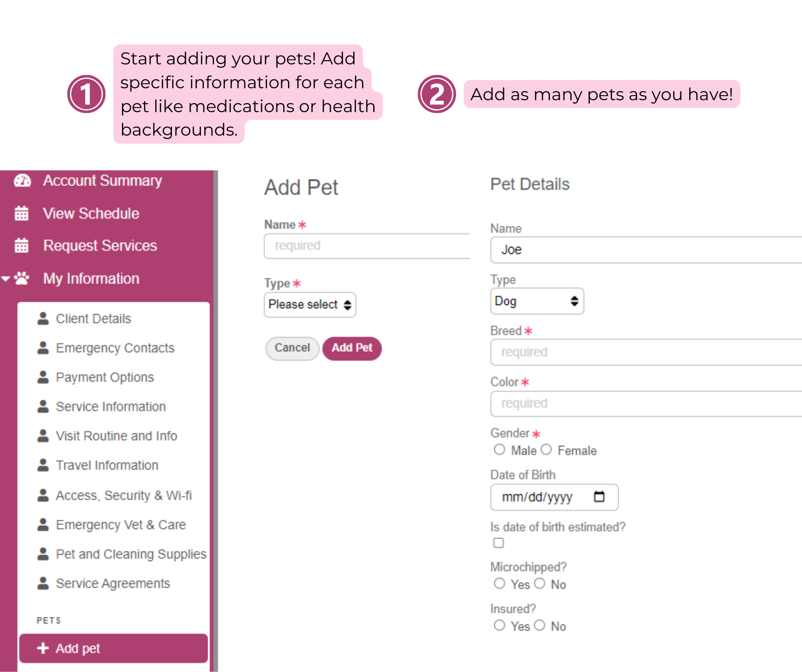Check the 'Is date of birth estimated?' checkbox
Viewport: 802px width, 672px height.
coord(499,542)
